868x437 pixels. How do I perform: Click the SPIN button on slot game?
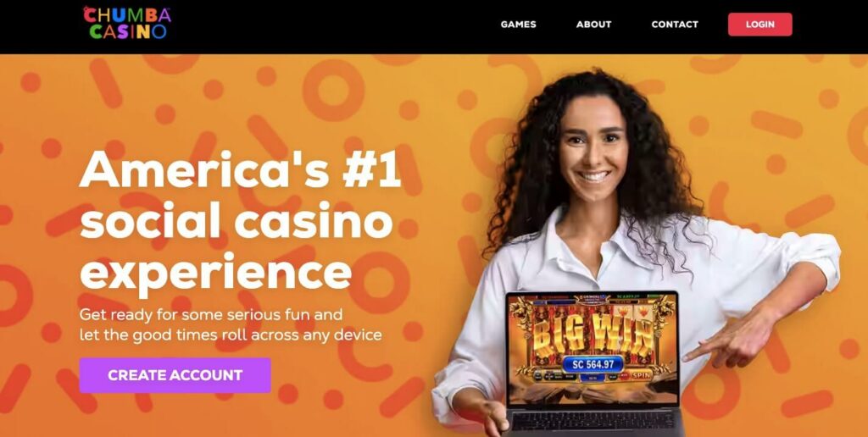coord(643,375)
